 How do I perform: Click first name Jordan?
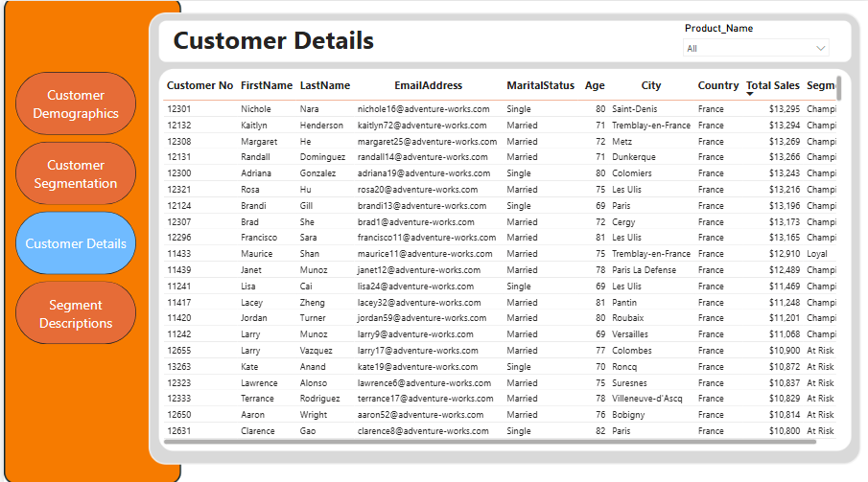[253, 318]
